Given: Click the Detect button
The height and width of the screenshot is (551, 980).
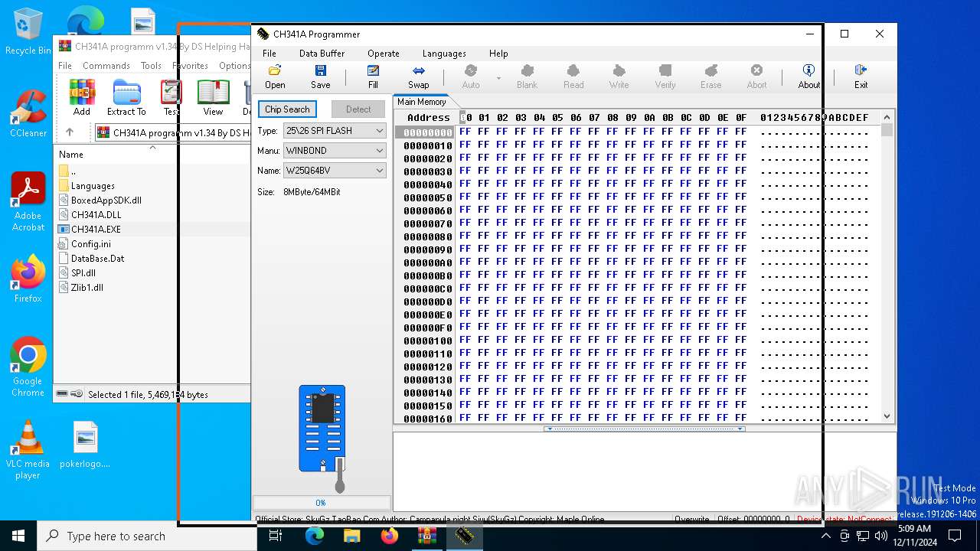Looking at the screenshot, I should tap(358, 109).
